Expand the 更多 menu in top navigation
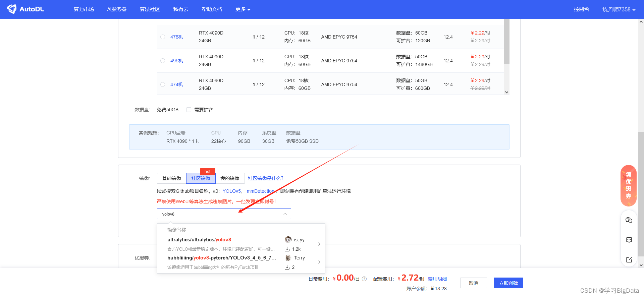The height and width of the screenshot is (297, 644). [x=243, y=9]
